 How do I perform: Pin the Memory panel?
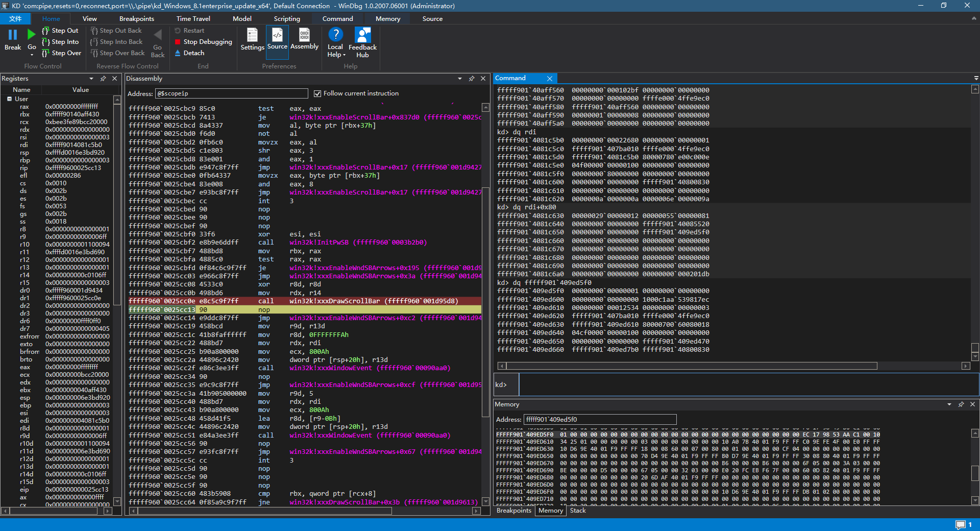961,404
